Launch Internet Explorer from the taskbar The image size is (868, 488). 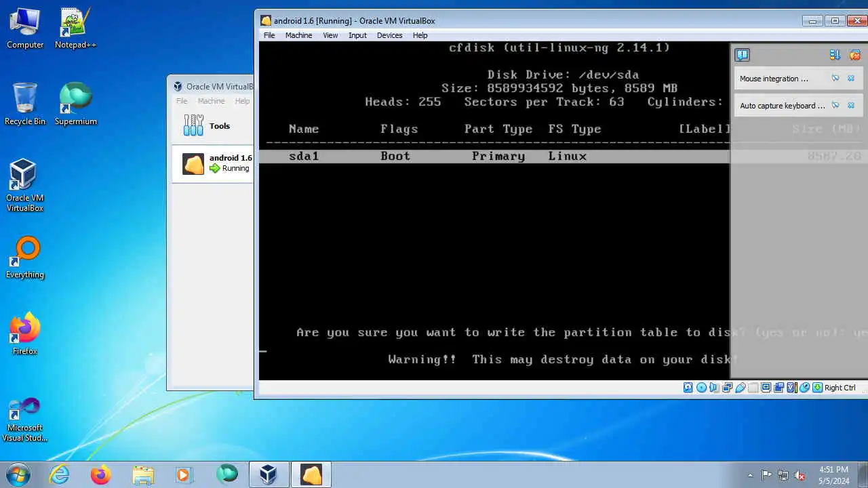60,474
